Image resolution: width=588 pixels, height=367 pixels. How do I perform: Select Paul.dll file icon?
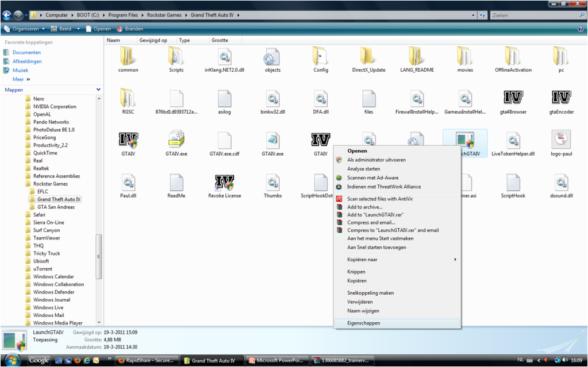click(x=128, y=182)
